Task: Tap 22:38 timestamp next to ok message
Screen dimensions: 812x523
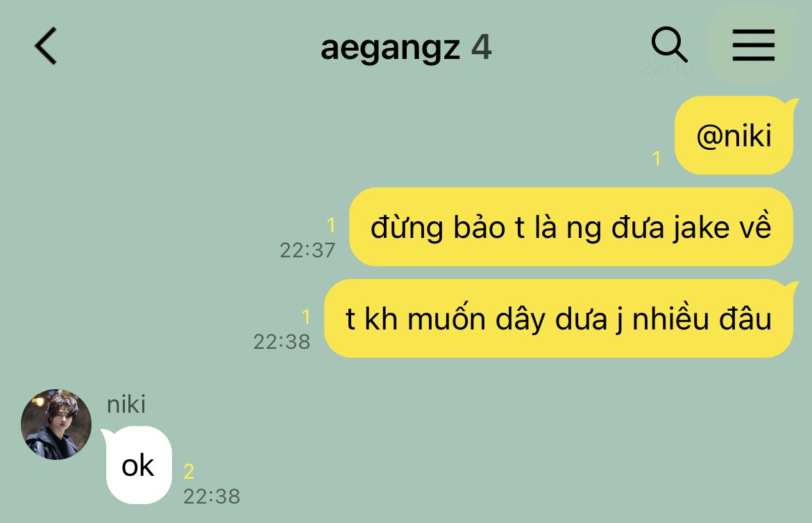Action: tap(212, 496)
